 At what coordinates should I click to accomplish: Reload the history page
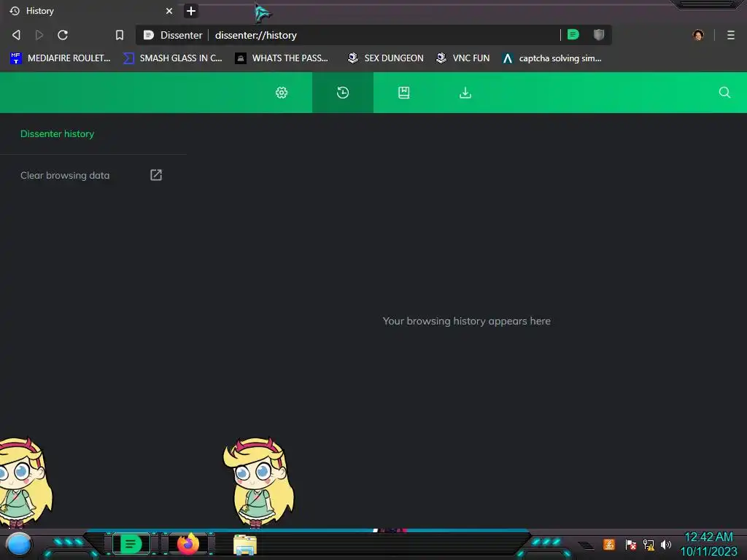point(63,35)
